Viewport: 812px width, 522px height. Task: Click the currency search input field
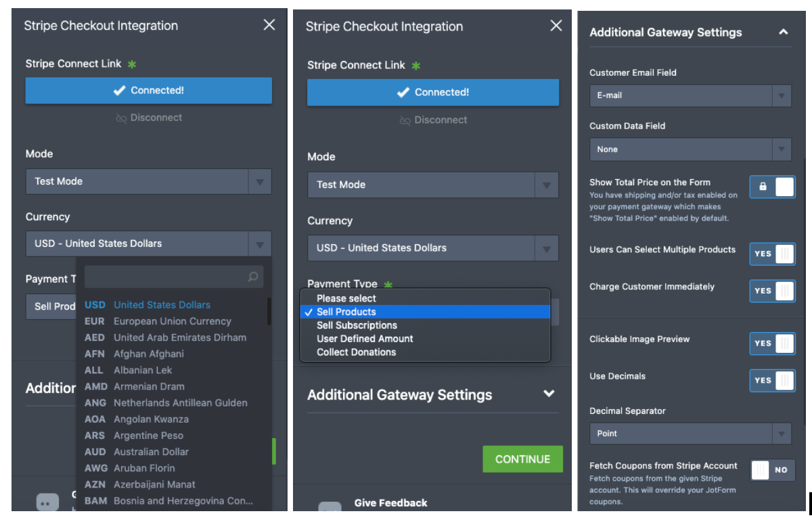(x=166, y=277)
